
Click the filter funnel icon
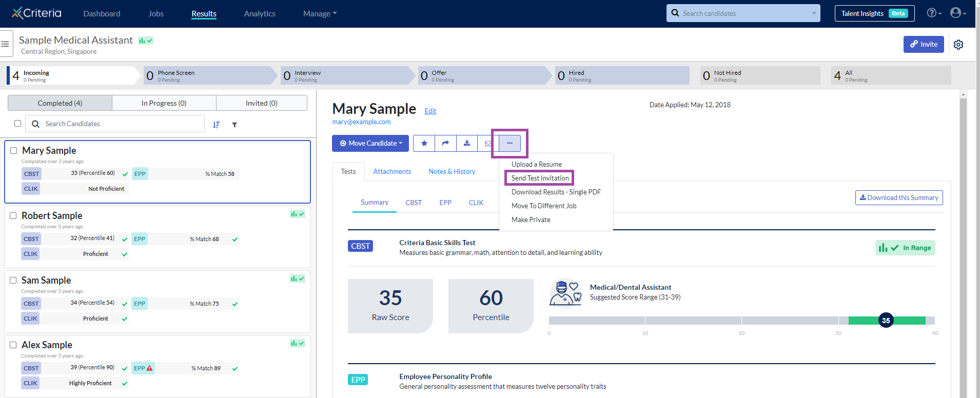pos(234,125)
